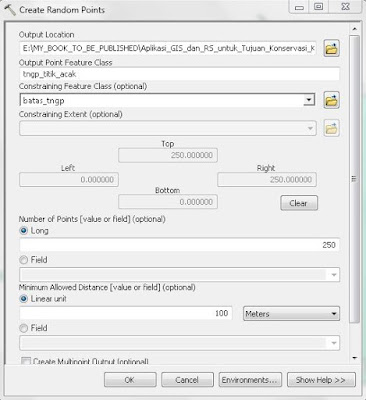Click the tngp_titik_acak output name field
Image resolution: width=366 pixels, height=400 pixels.
(179, 74)
